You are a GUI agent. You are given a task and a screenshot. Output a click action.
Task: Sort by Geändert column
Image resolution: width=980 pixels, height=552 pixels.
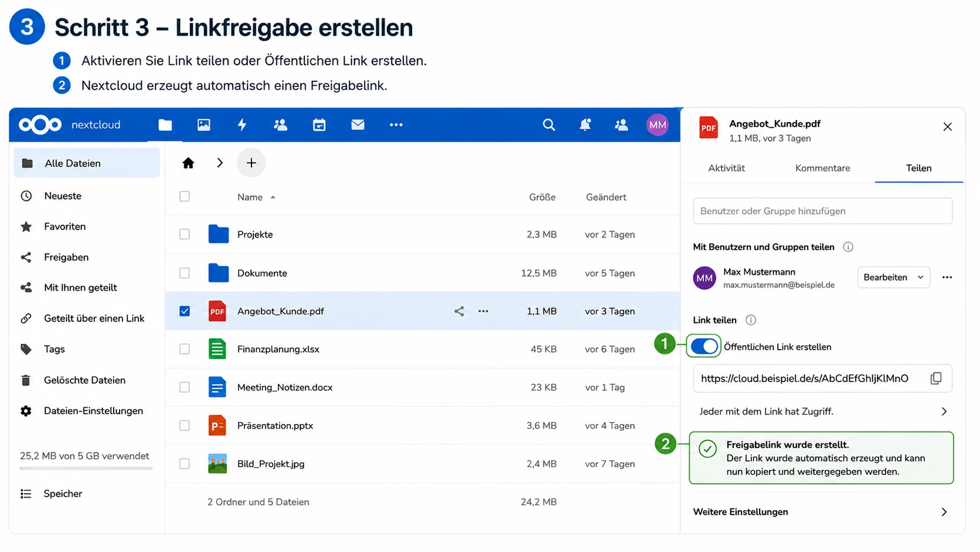[x=606, y=197]
